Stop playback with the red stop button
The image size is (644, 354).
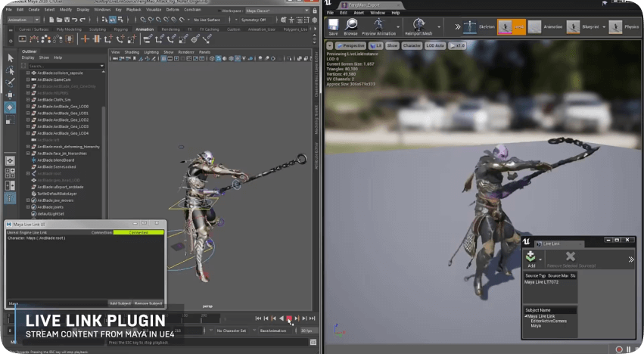(x=289, y=318)
